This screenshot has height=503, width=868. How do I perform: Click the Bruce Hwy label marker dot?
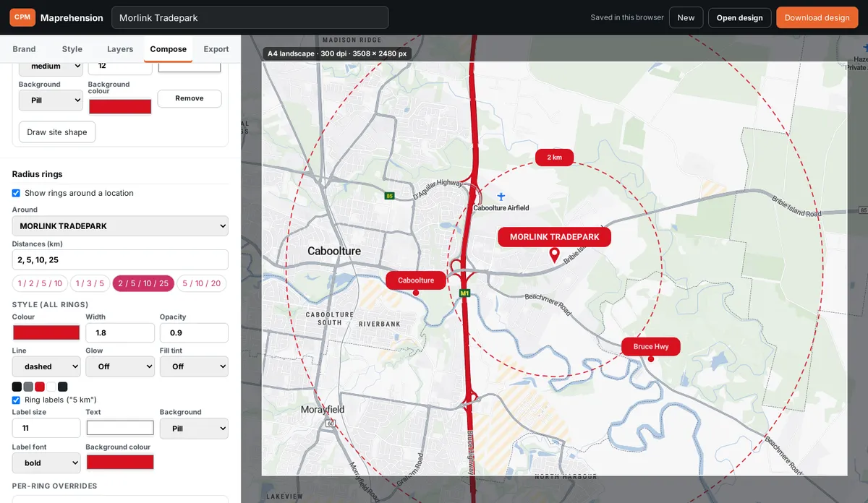click(651, 359)
